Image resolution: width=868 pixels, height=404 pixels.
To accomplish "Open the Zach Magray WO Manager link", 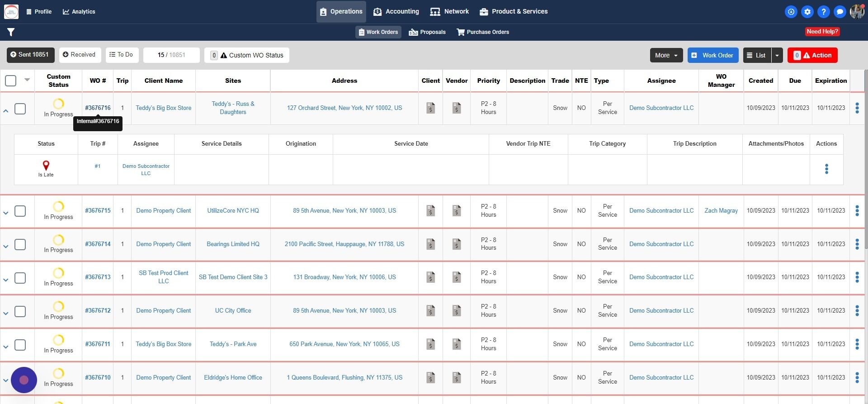I will click(721, 211).
